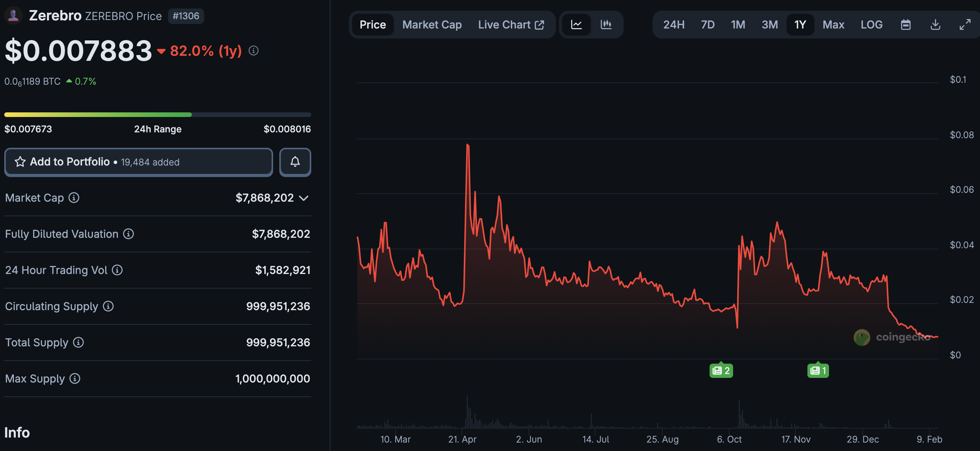Select the candlestick chart view icon
This screenshot has width=980, height=451.
[606, 25]
